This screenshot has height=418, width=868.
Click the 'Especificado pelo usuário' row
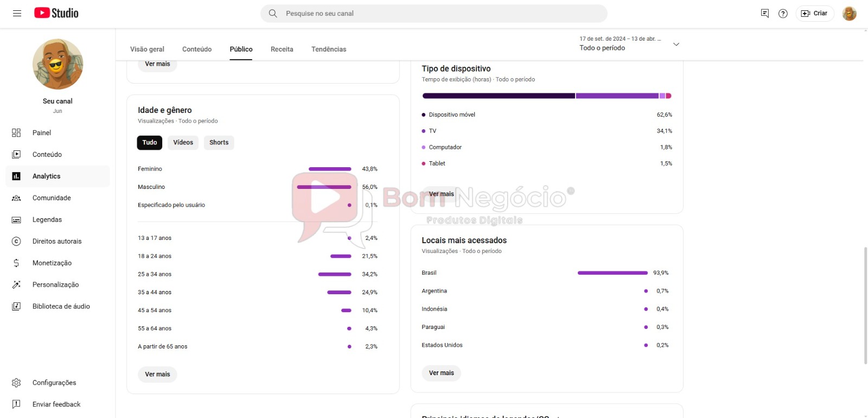258,205
